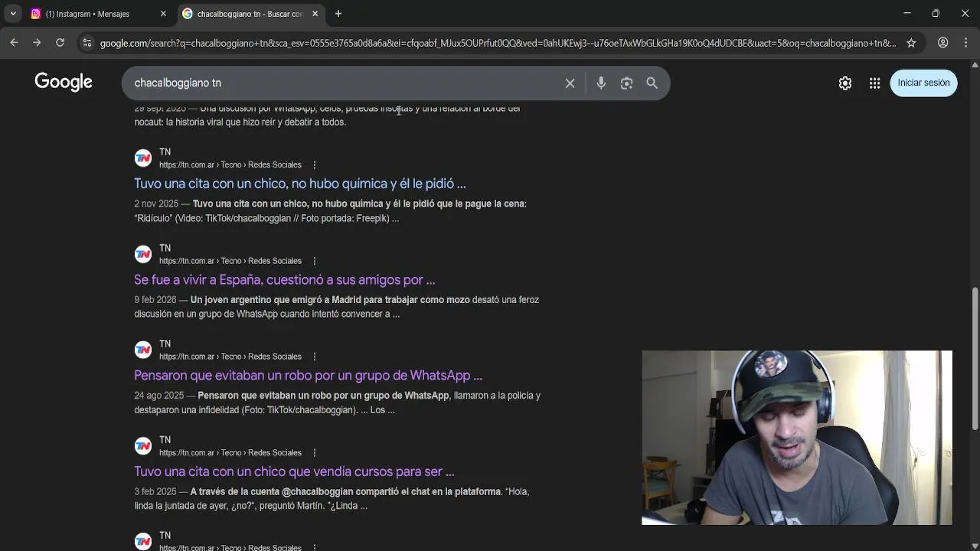The width and height of the screenshot is (980, 551).
Task: Open options menu for the 'Se fue a vivir a España' result
Action: 314,260
